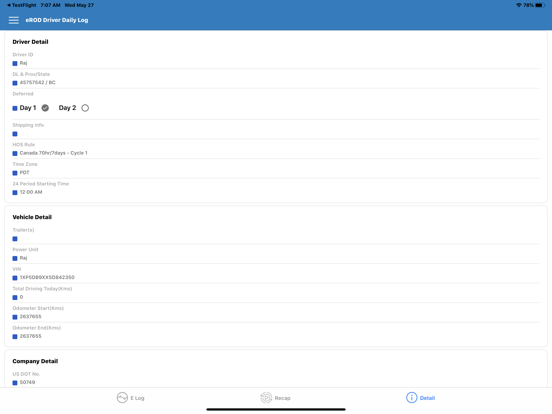
Task: Tap the E Log graph icon
Action: 122,397
